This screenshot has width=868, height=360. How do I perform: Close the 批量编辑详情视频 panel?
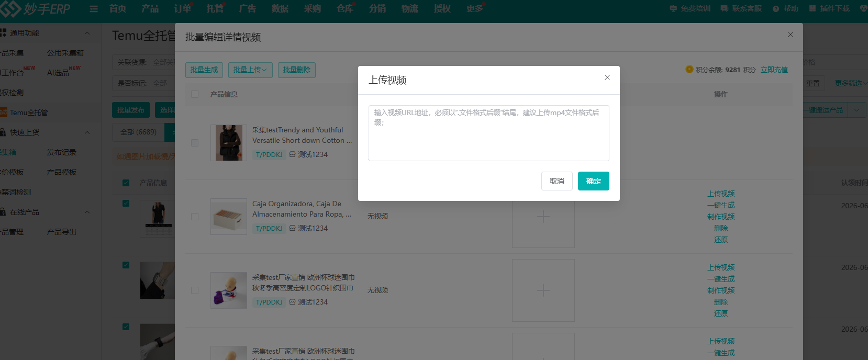(x=791, y=35)
